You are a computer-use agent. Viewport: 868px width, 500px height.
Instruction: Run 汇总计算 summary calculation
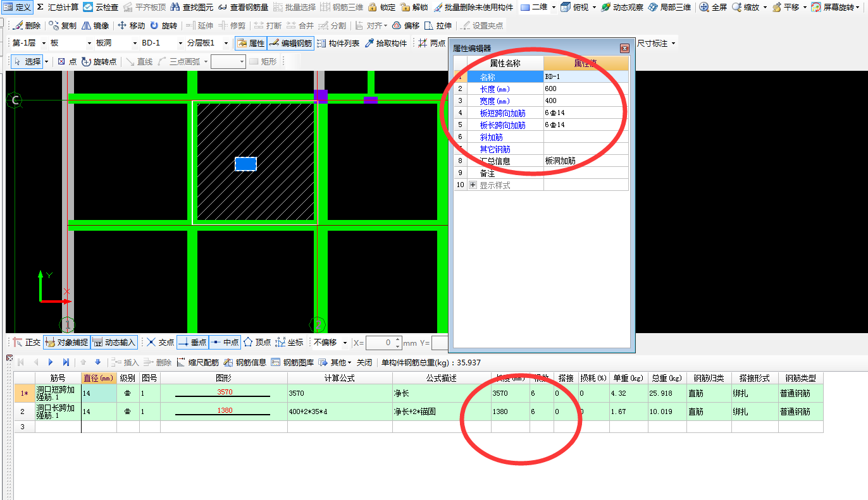(58, 7)
